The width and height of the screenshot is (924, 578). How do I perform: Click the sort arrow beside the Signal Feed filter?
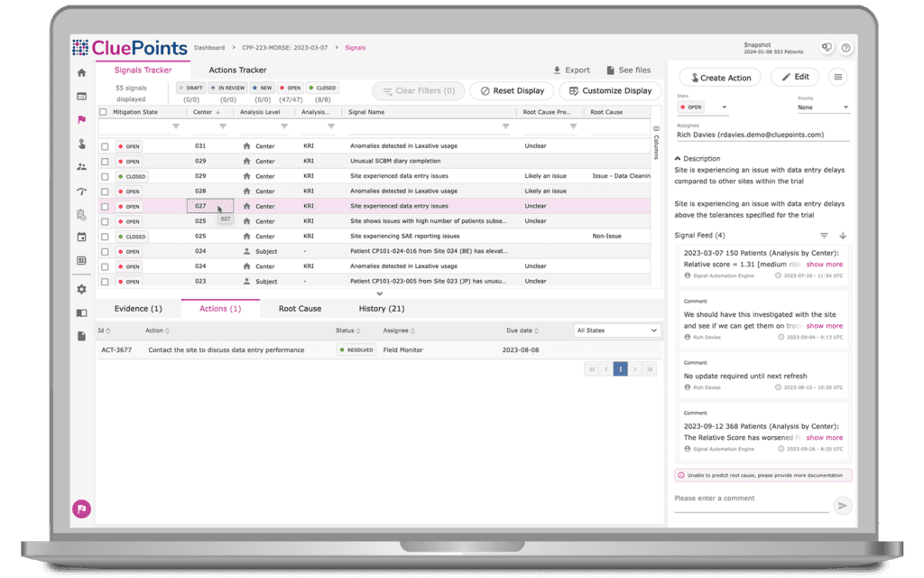pos(843,235)
